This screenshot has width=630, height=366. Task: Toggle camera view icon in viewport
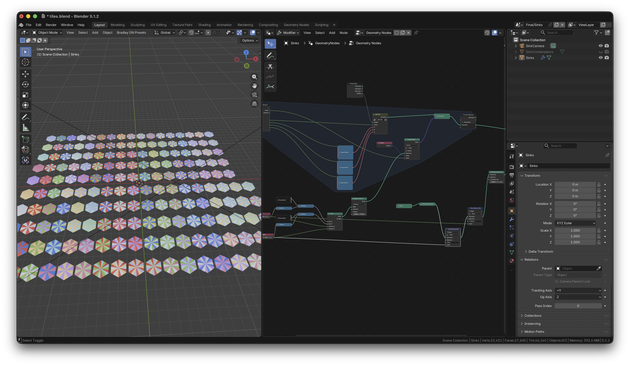click(254, 95)
